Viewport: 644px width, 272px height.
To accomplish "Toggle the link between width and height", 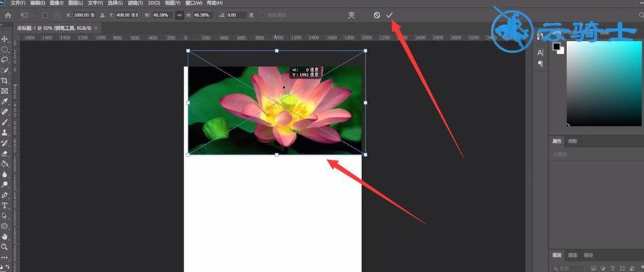I will coord(180,15).
